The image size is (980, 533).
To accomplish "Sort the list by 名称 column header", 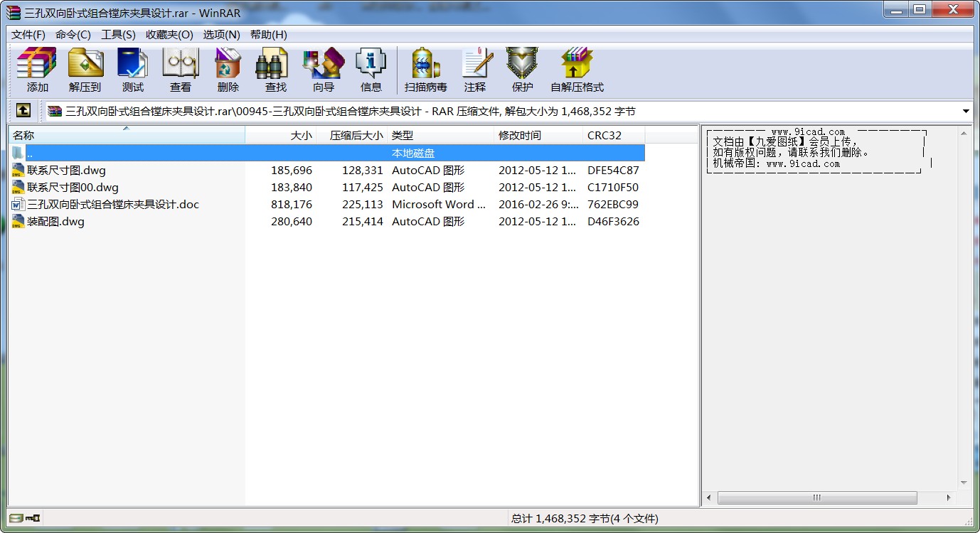I will [127, 135].
